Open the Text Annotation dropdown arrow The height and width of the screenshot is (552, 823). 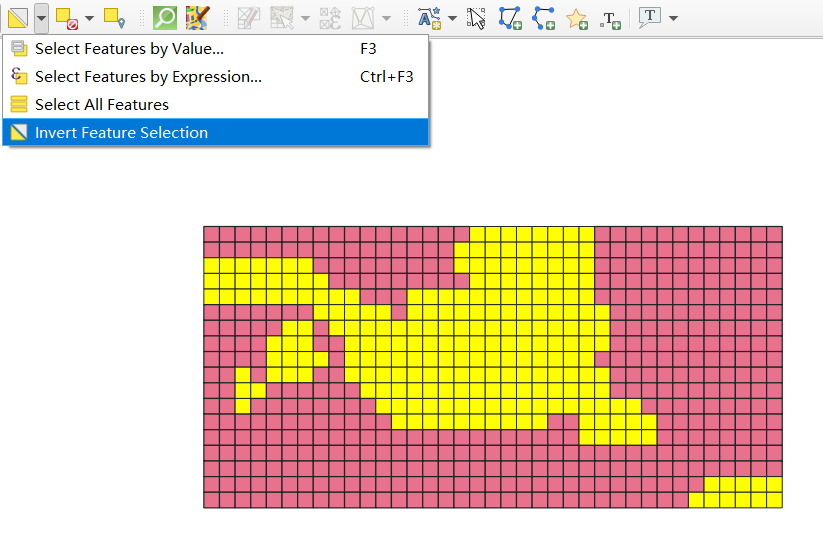pos(673,18)
